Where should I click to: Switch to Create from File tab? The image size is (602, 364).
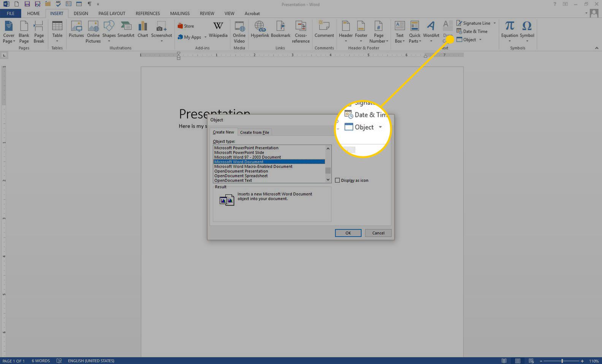pyautogui.click(x=255, y=132)
